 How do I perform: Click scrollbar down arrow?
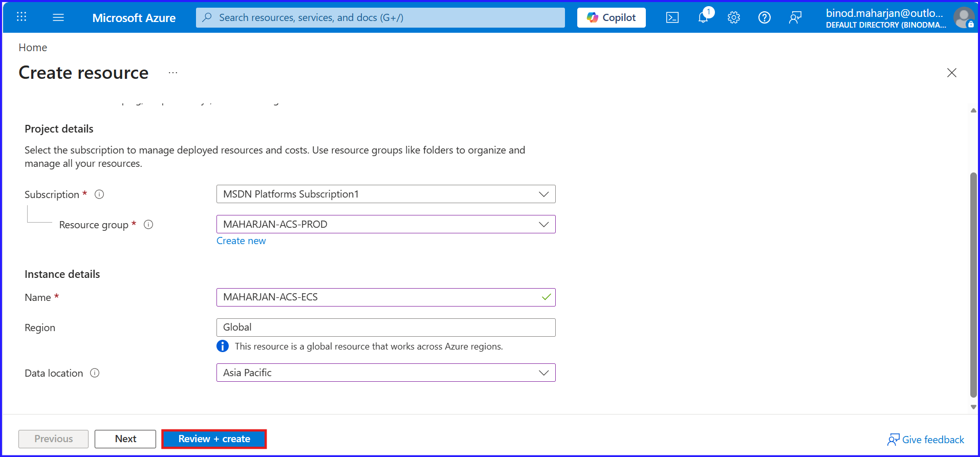[973, 407]
